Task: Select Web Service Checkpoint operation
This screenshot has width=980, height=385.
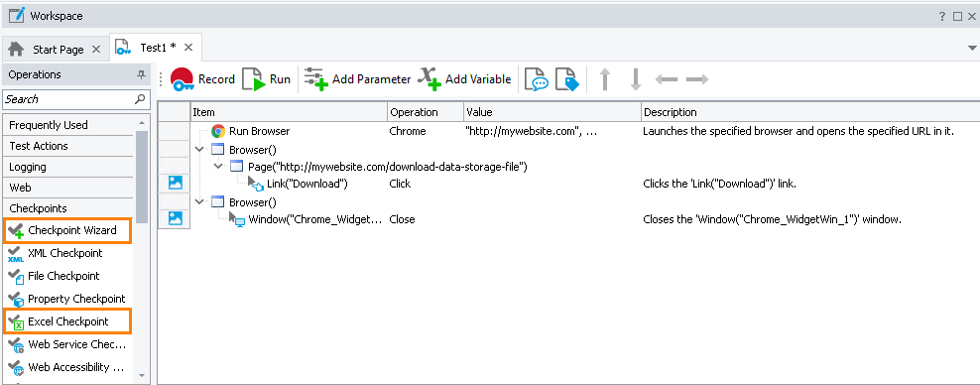Action: 66,344
